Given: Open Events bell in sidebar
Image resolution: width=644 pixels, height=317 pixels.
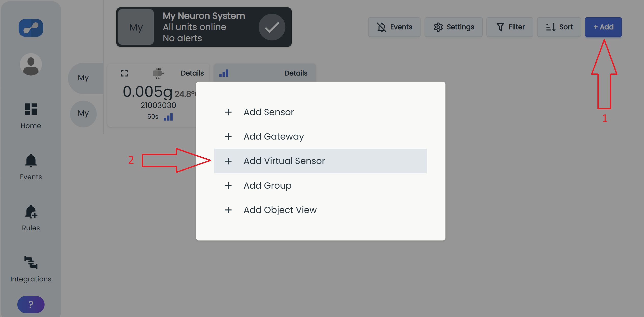Looking at the screenshot, I should coord(31,167).
